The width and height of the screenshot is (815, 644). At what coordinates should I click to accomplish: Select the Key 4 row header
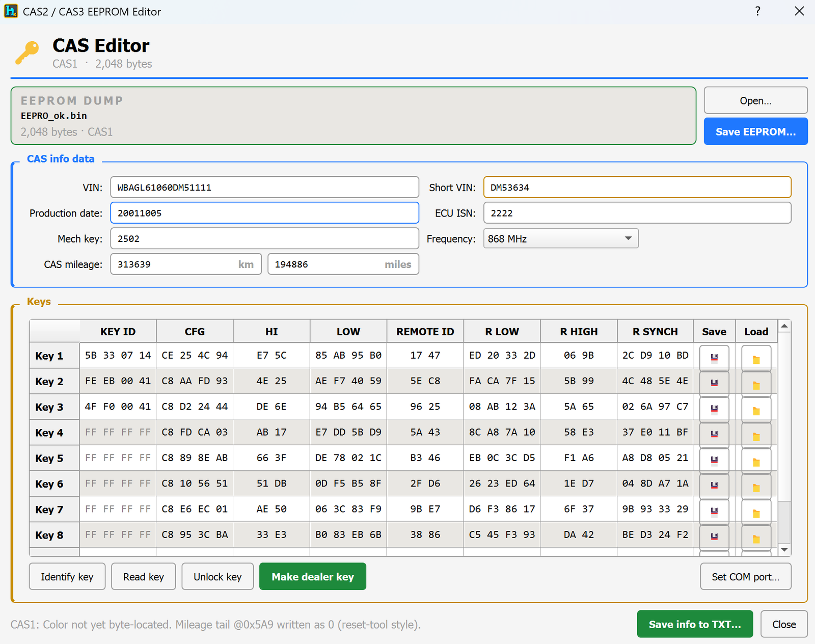(55, 433)
